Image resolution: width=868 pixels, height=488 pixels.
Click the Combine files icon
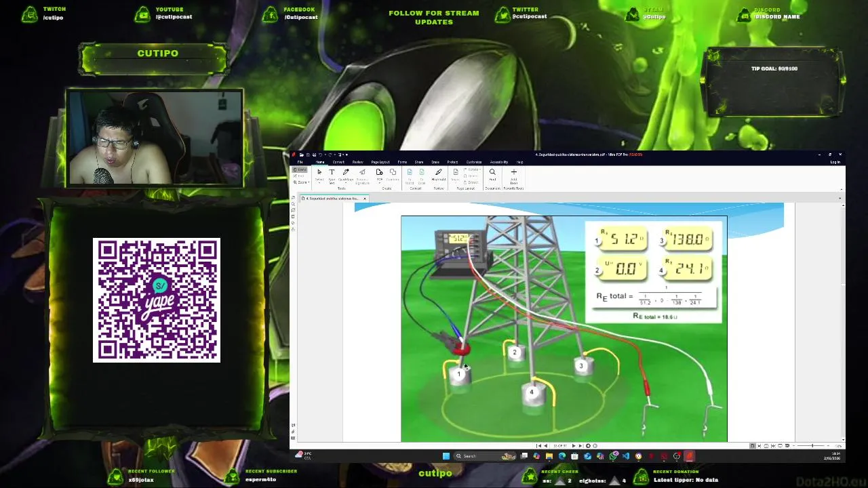[x=393, y=174]
